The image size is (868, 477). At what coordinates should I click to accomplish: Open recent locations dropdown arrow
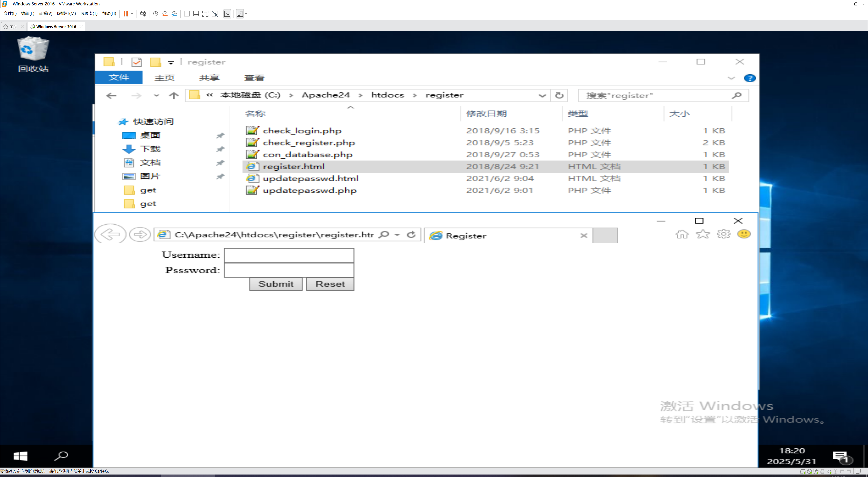click(x=156, y=96)
